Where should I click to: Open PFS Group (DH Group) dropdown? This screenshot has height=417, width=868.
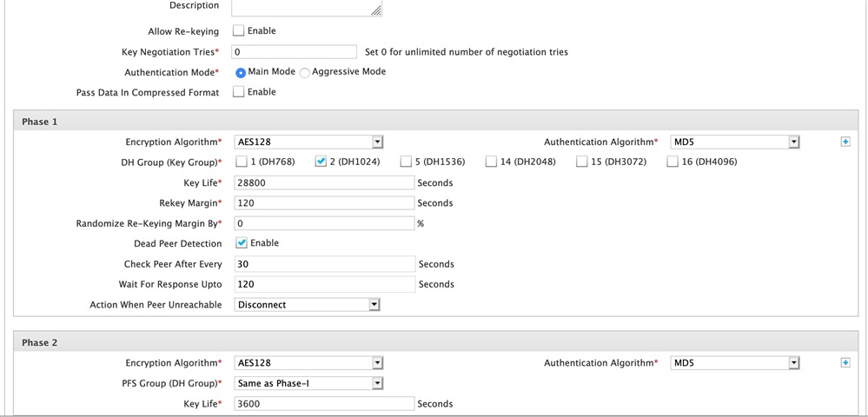(x=309, y=383)
